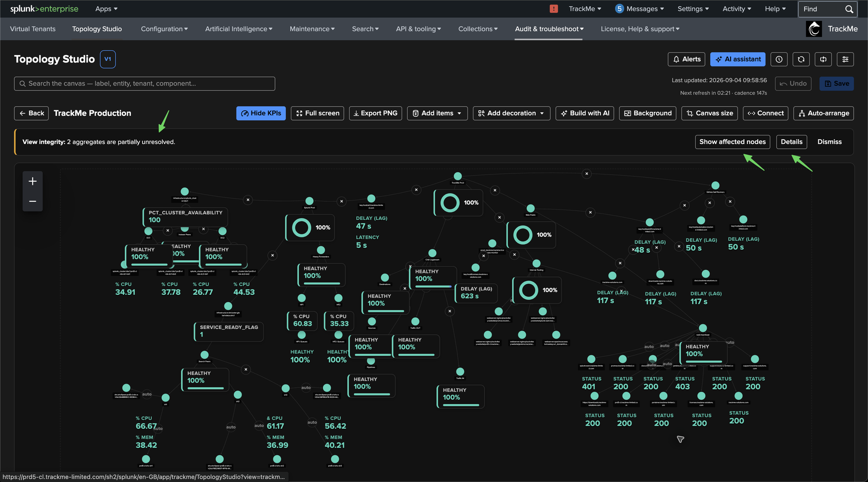The height and width of the screenshot is (482, 868).
Task: Click the TrackMe logo icon
Action: (x=814, y=29)
